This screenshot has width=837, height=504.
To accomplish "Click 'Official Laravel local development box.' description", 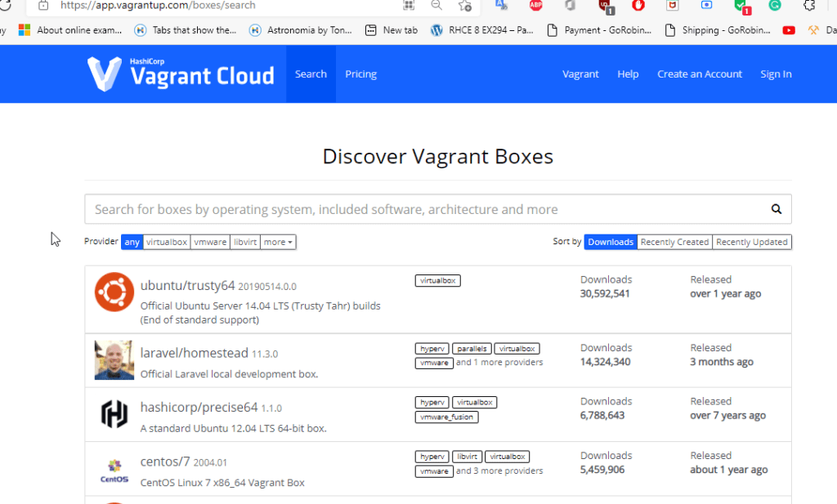I will [229, 374].
